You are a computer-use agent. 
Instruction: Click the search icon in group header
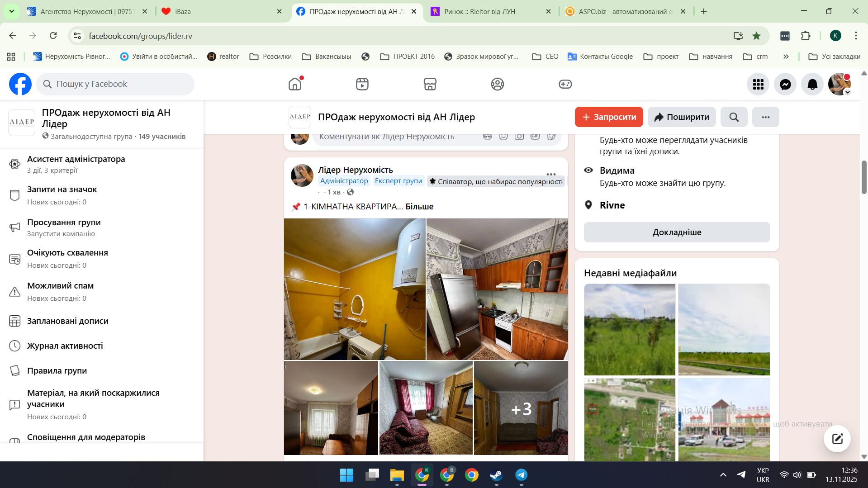pos(734,117)
